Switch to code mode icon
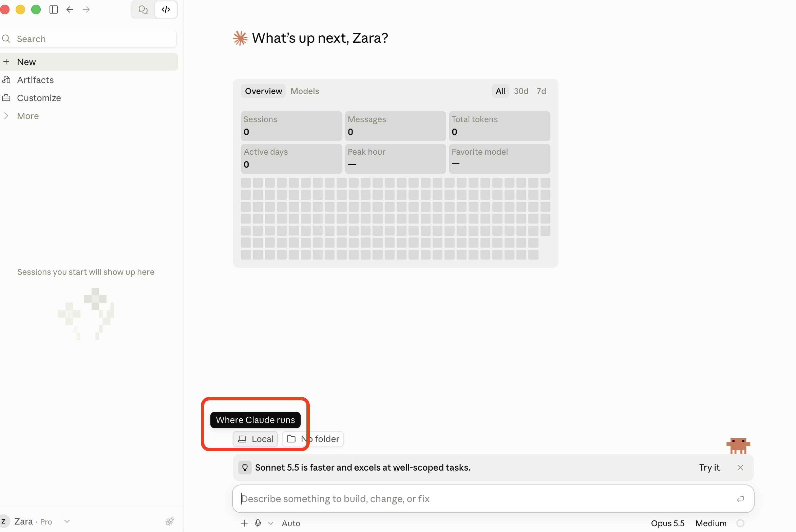 [166, 9]
